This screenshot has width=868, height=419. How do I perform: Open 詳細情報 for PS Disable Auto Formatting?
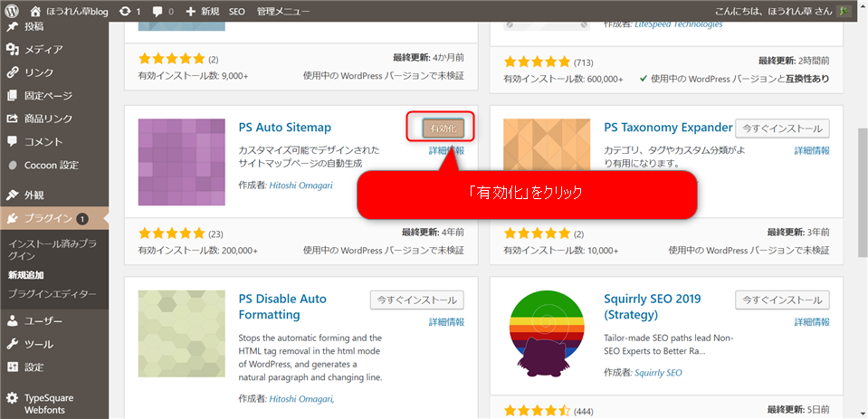[447, 322]
